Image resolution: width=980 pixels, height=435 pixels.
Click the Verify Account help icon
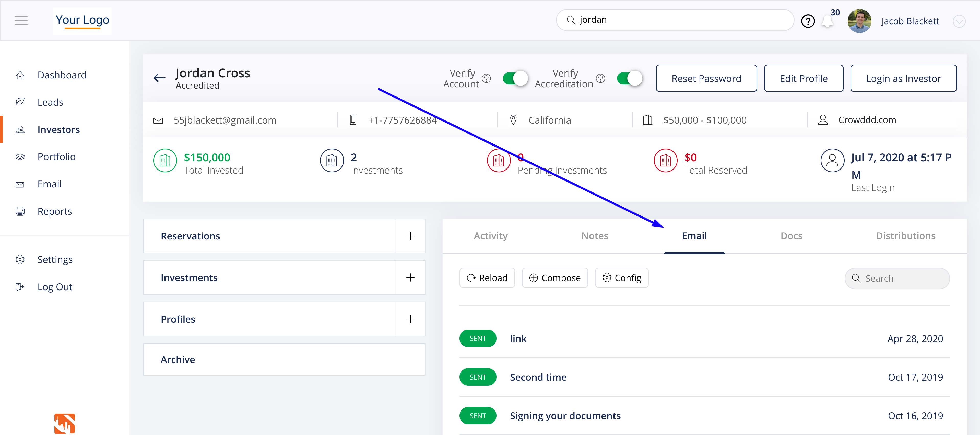click(x=486, y=78)
